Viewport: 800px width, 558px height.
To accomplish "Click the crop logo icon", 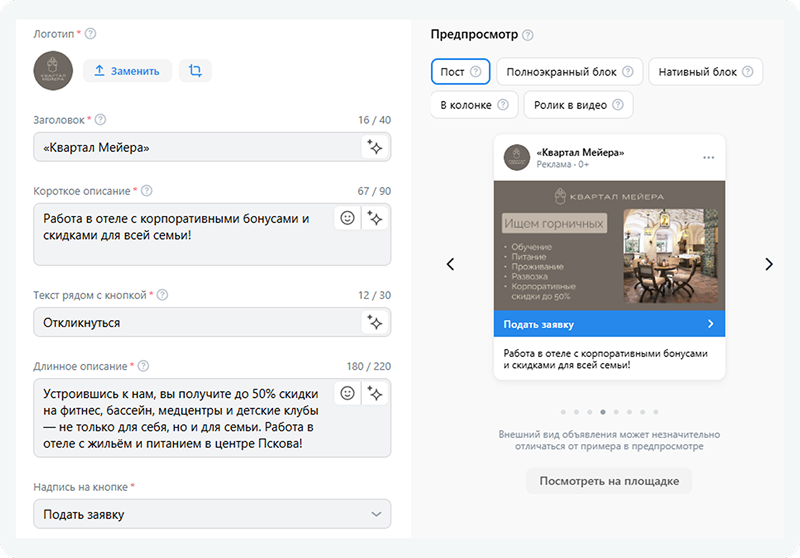I will (x=195, y=71).
